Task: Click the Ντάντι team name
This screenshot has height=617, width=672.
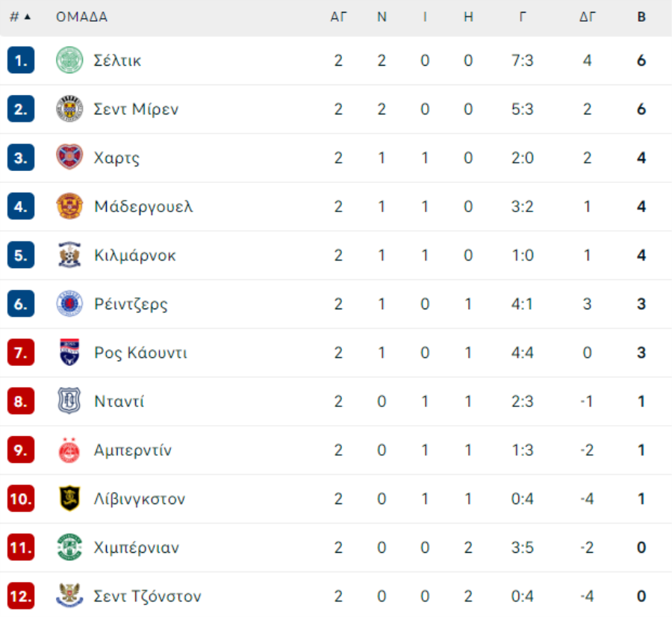Action: (119, 402)
